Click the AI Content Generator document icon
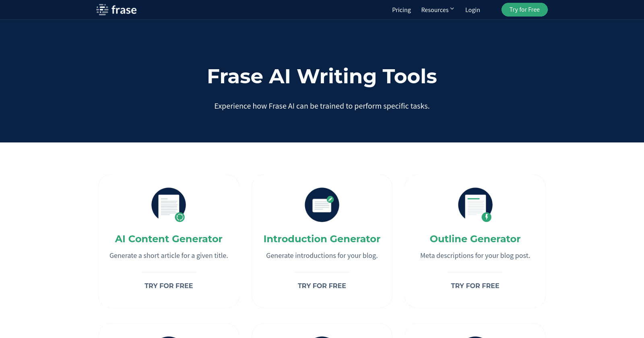The width and height of the screenshot is (644, 338). click(169, 205)
